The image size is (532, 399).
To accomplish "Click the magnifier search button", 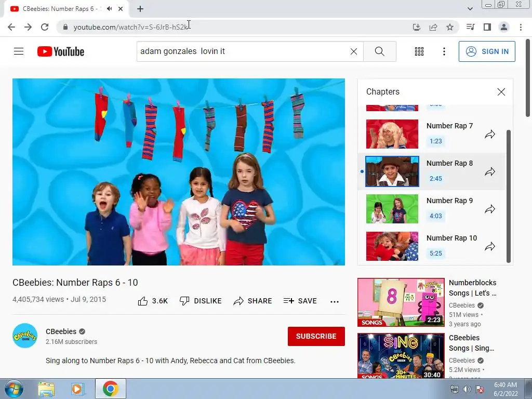I will 380,51.
